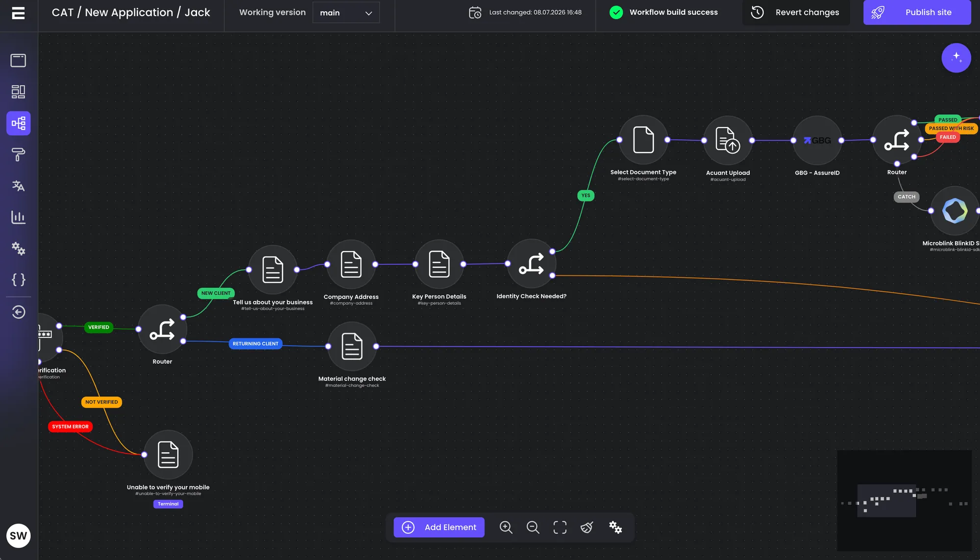The height and width of the screenshot is (560, 980).
Task: Click the Jack breadcrumb
Action: (197, 12)
